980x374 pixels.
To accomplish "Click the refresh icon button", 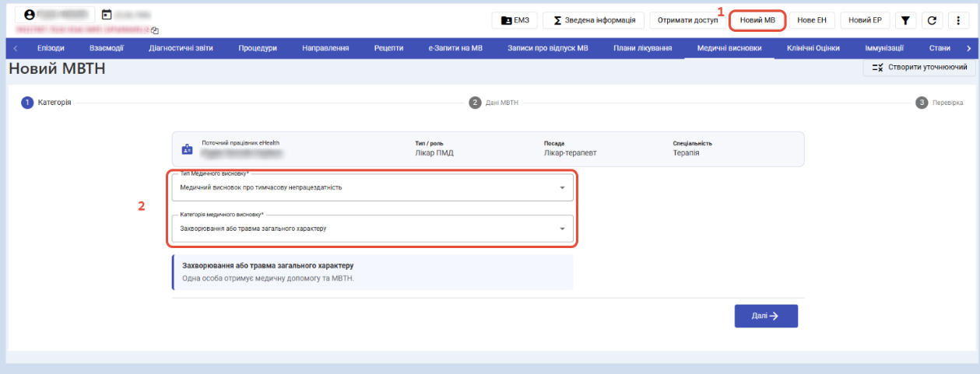I will (x=931, y=20).
